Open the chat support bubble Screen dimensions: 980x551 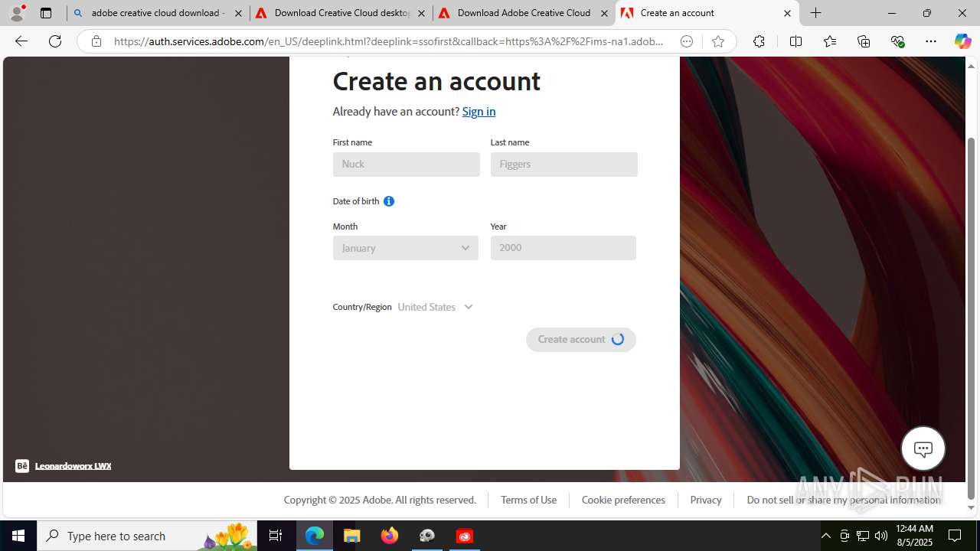(x=923, y=448)
